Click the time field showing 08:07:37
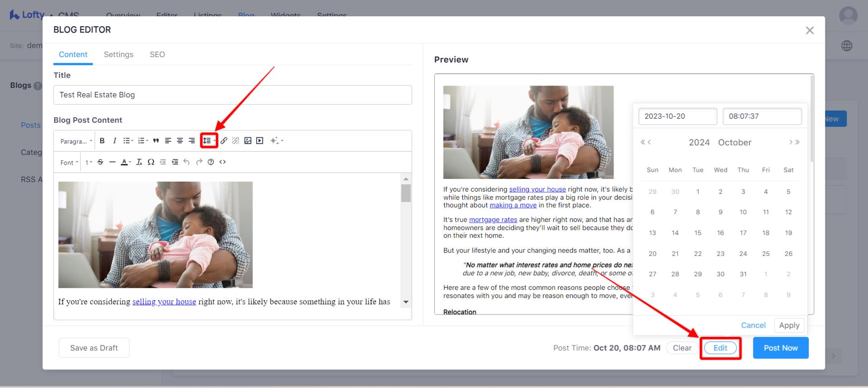 point(762,116)
